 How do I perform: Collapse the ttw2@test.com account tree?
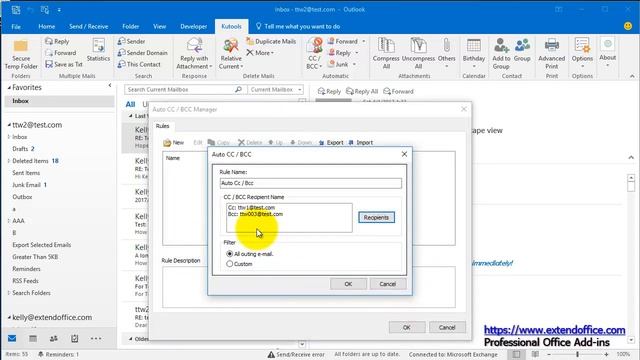(9, 125)
